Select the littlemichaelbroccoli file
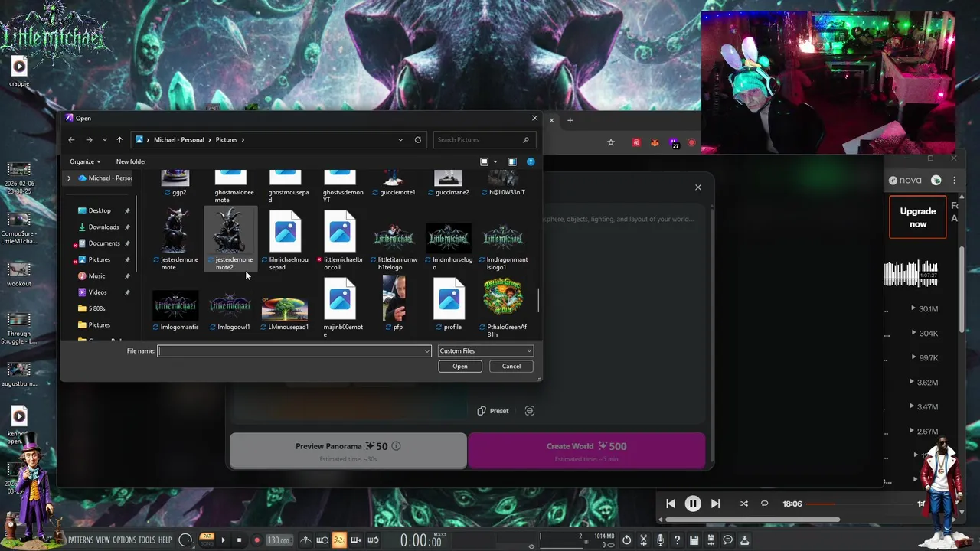The width and height of the screenshot is (980, 551). (x=340, y=241)
